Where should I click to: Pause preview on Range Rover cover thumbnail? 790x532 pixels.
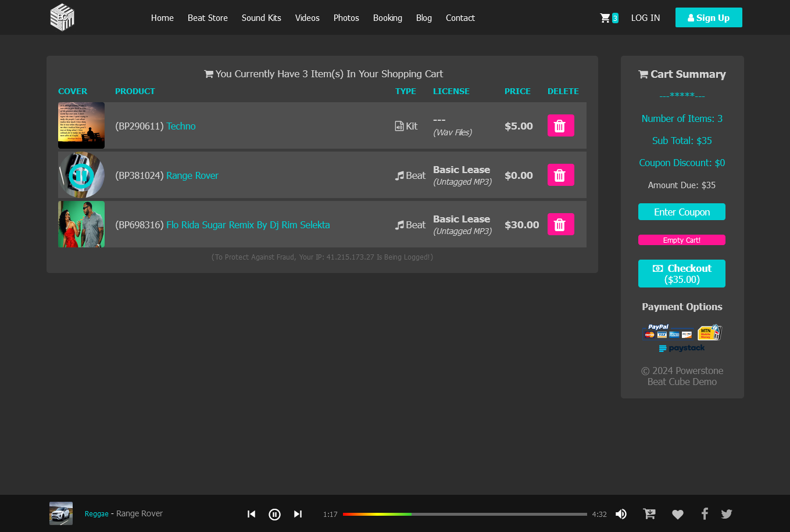81,175
